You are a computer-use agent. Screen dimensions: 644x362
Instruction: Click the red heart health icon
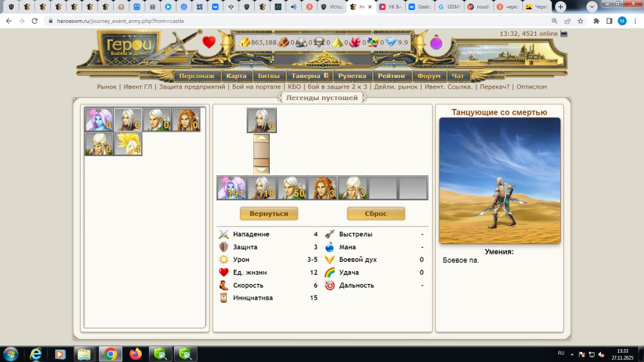(x=209, y=42)
